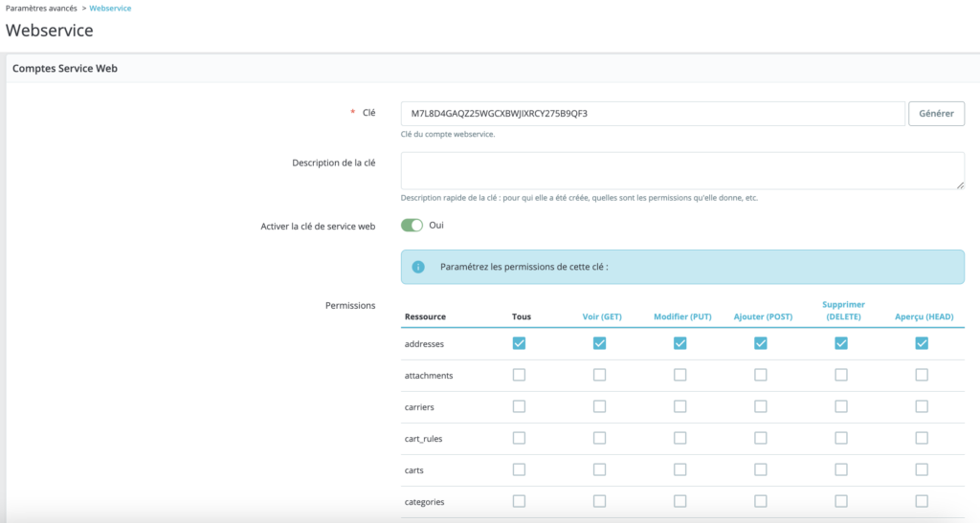
Task: Click the Description de la clé textarea
Action: coord(681,170)
